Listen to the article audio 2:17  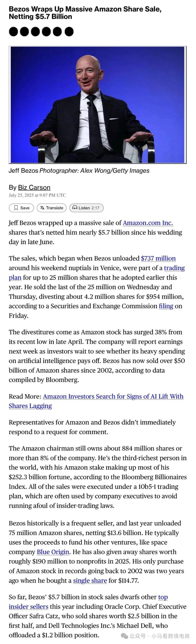click(x=86, y=208)
